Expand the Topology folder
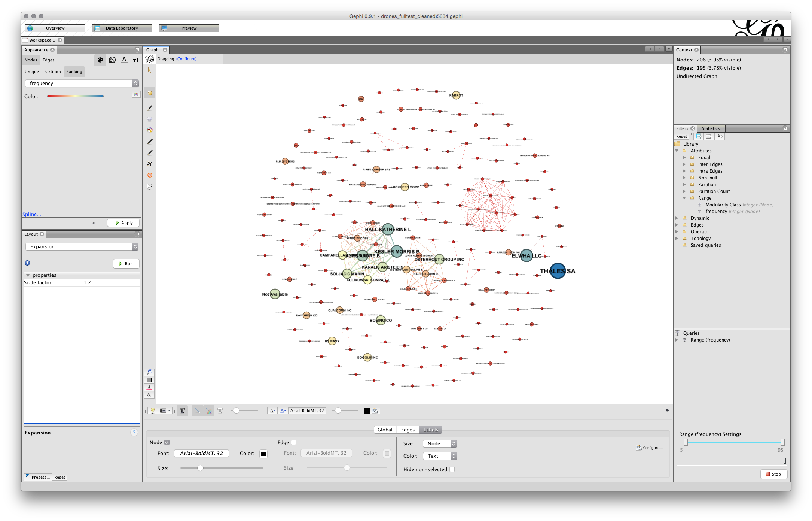Viewport: 812px width, 521px height. (x=677, y=239)
